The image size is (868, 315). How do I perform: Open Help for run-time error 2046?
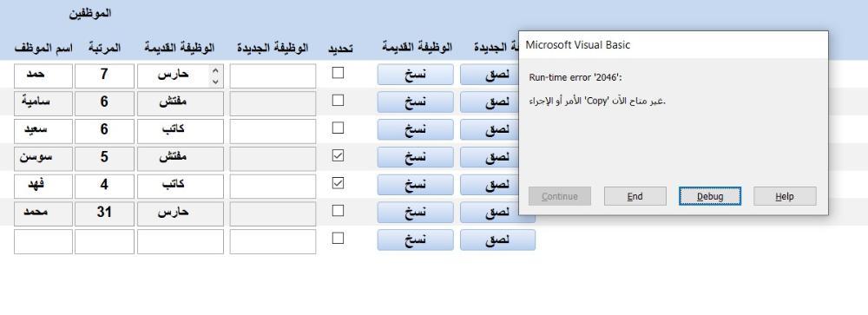click(x=785, y=196)
